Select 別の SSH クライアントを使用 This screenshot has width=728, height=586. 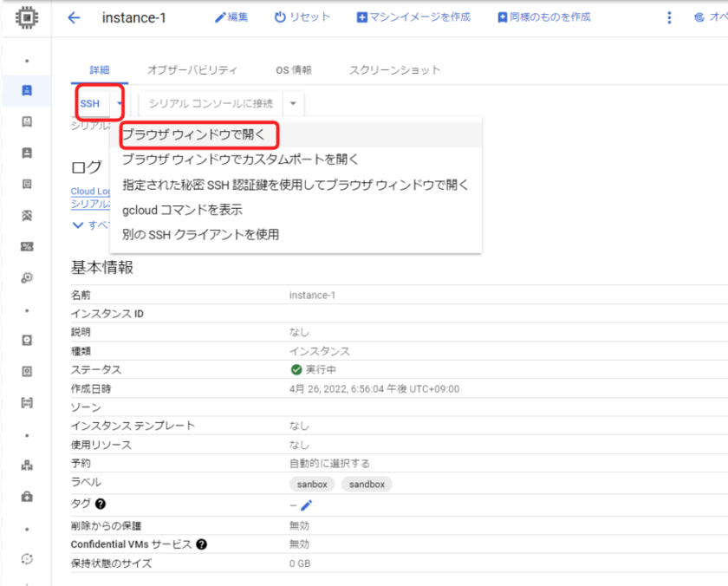click(x=296, y=235)
